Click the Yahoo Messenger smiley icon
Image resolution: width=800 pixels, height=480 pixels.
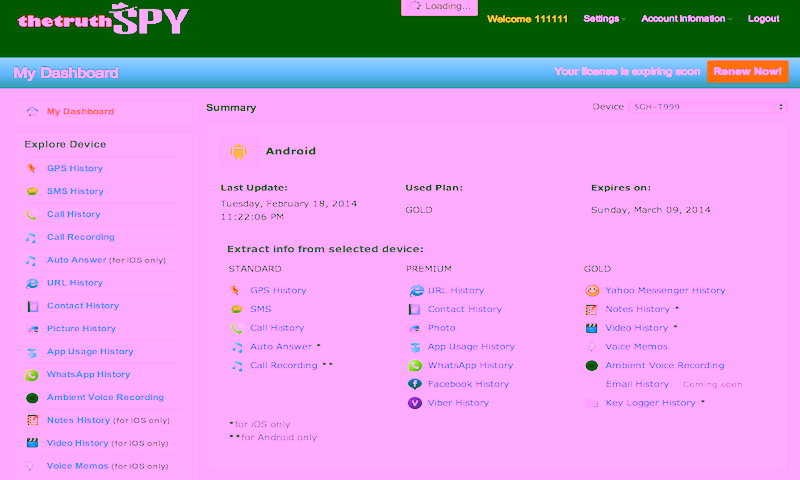(592, 291)
